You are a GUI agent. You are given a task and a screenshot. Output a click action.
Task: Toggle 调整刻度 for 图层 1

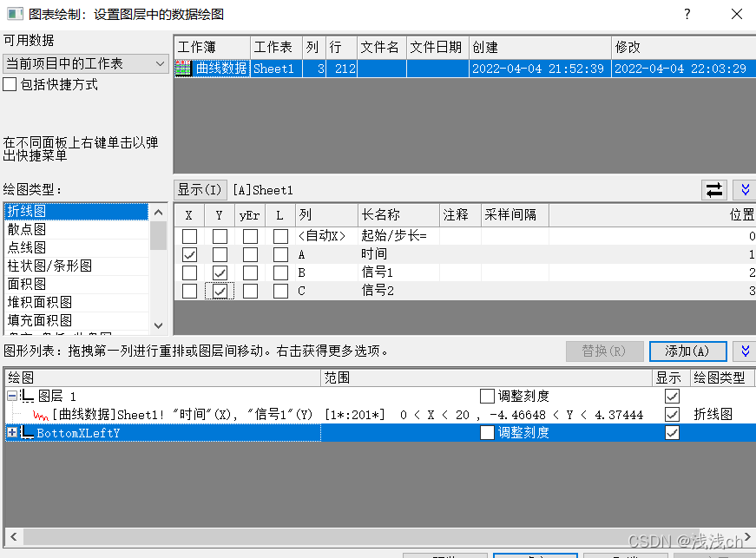point(488,396)
